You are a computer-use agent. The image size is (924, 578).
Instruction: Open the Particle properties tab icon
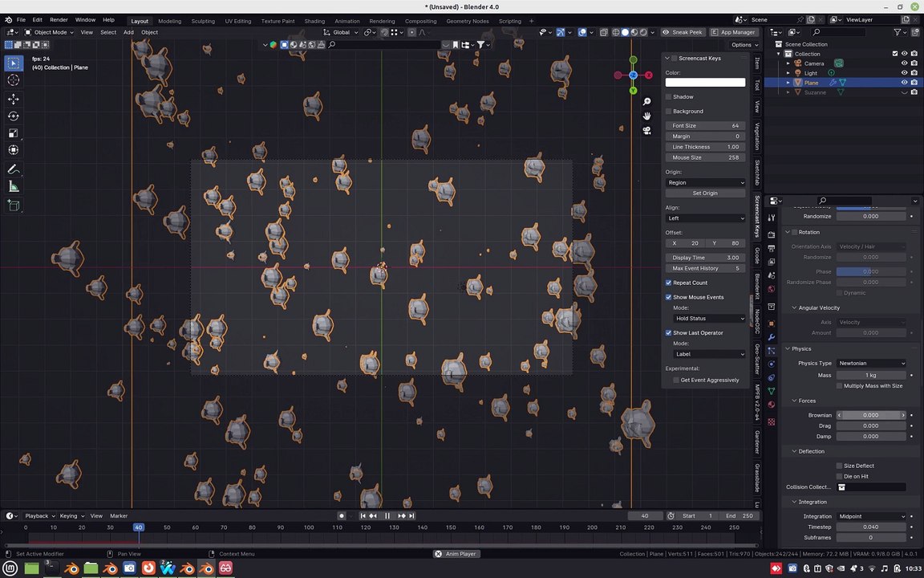coord(772,350)
